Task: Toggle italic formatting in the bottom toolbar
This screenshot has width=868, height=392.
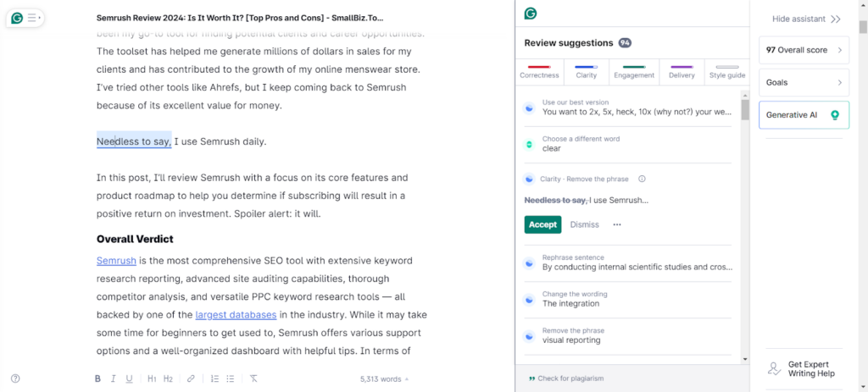Action: point(113,378)
